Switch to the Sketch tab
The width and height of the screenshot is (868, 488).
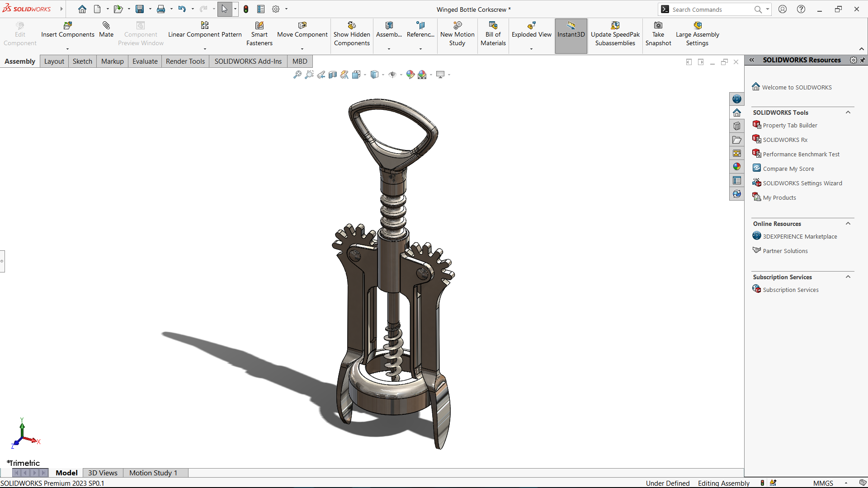pyautogui.click(x=82, y=61)
